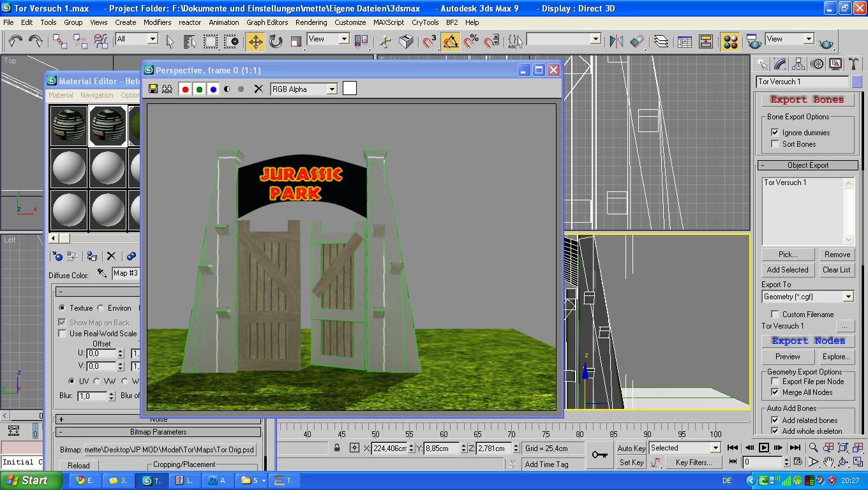Pick the Rectangular Selection Region tool
The width and height of the screenshot is (868, 490).
211,41
